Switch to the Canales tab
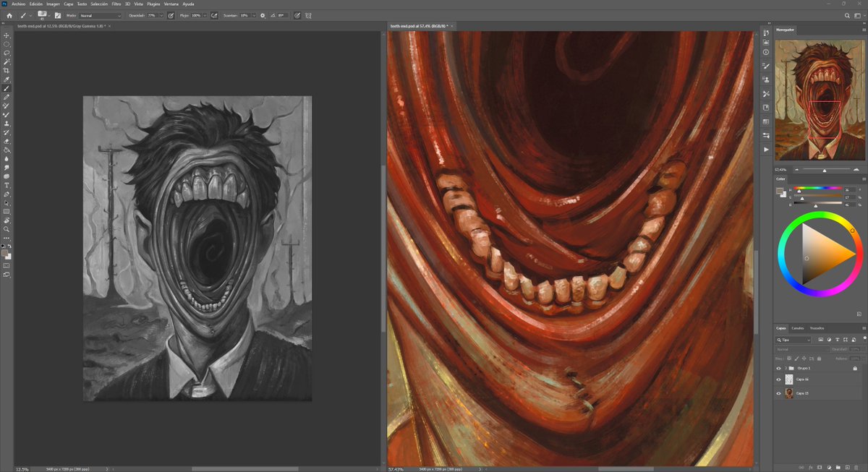 797,328
